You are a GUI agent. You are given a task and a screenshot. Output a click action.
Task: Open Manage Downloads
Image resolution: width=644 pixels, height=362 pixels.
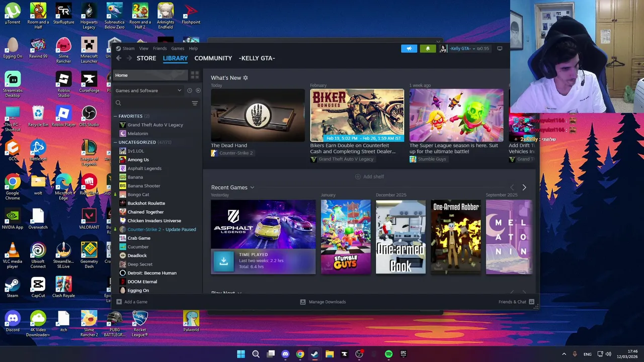[x=323, y=302]
